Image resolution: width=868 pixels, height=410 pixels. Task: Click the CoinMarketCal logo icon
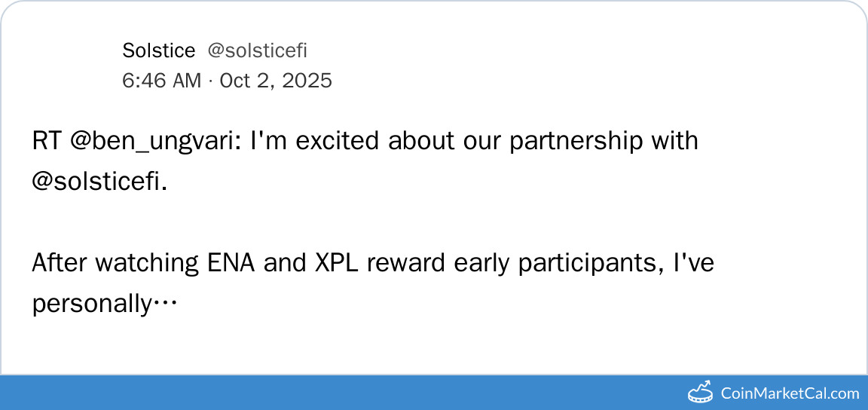pos(701,392)
